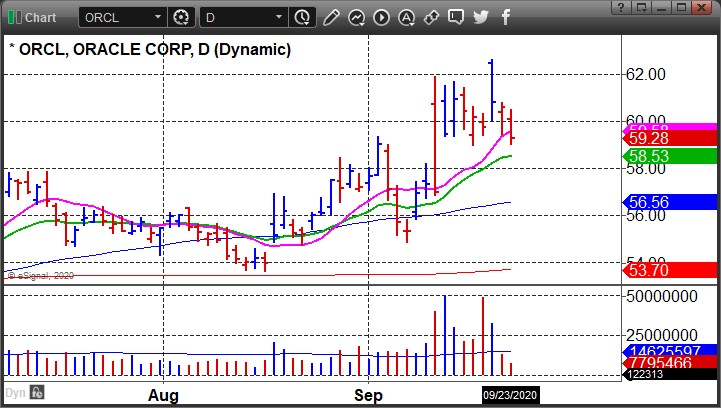Screen dimensions: 721x408
Task: Click the 58.00 price axis label
Action: [646, 169]
